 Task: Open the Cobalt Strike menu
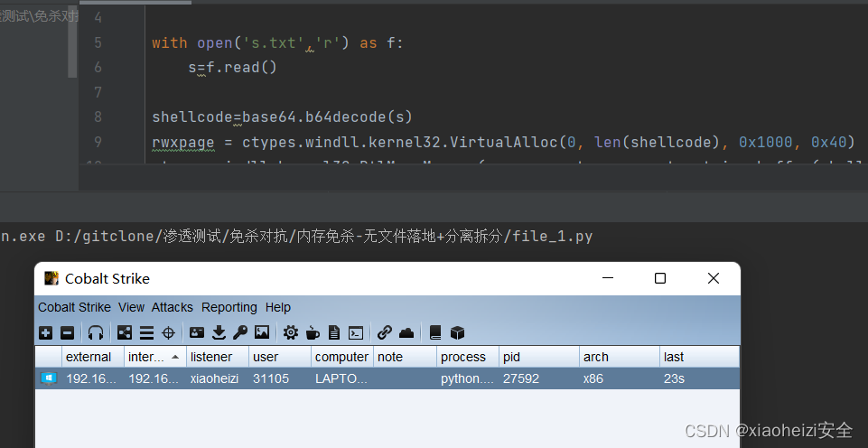pyautogui.click(x=74, y=307)
